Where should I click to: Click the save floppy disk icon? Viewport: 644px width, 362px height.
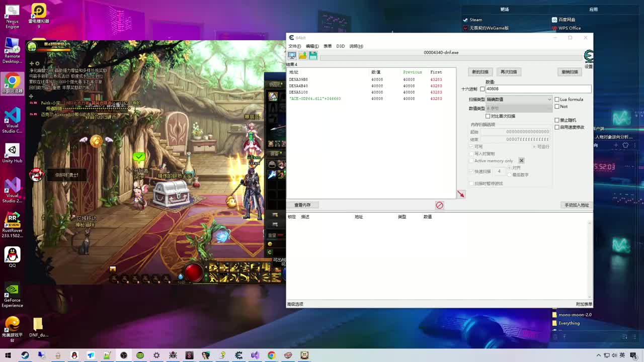(x=313, y=56)
